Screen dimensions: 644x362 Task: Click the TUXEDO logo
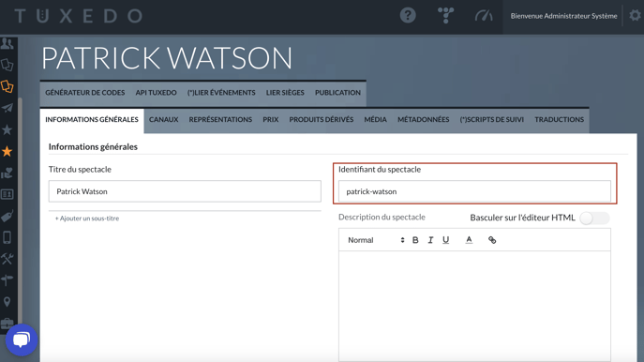tap(79, 16)
